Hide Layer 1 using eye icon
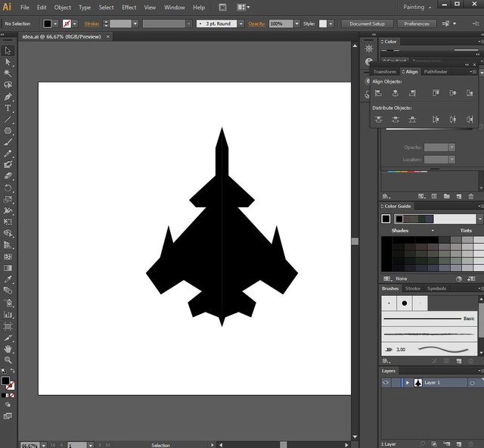This screenshot has width=484, height=448. pos(386,383)
